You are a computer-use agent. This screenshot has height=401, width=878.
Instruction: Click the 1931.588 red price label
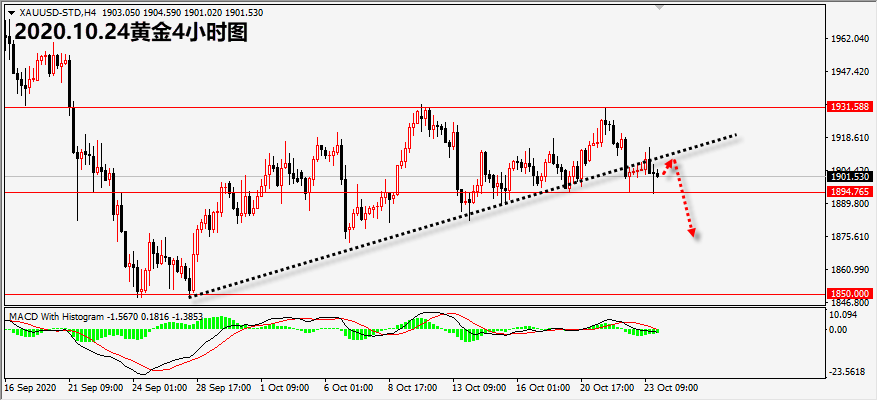click(849, 106)
